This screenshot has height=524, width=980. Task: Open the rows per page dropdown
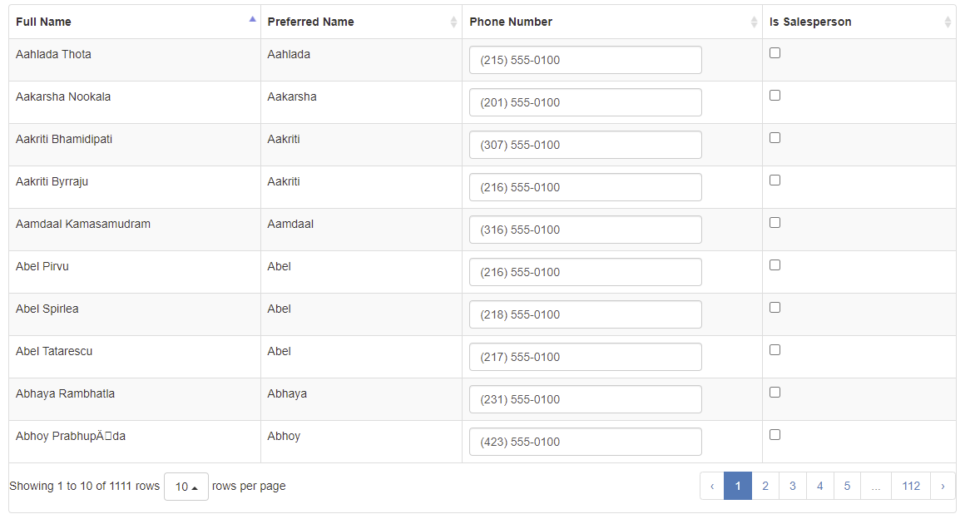coord(186,486)
